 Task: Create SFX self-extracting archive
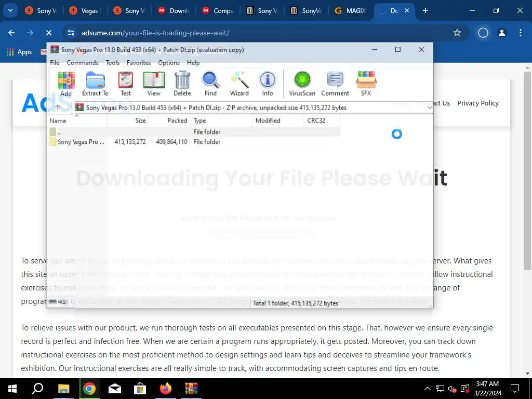coord(366,84)
